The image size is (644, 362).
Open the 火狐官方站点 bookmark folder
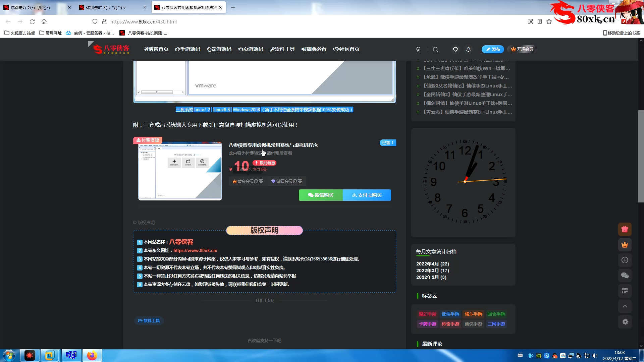(x=19, y=33)
